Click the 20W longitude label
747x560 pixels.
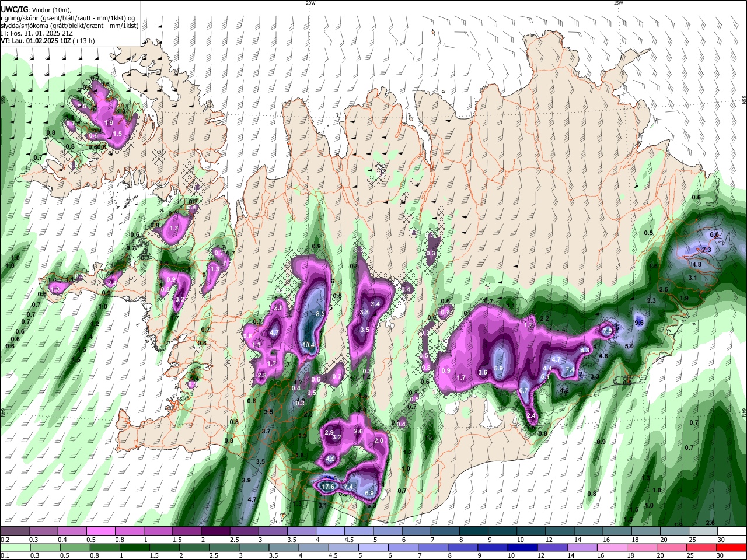tap(310, 3)
